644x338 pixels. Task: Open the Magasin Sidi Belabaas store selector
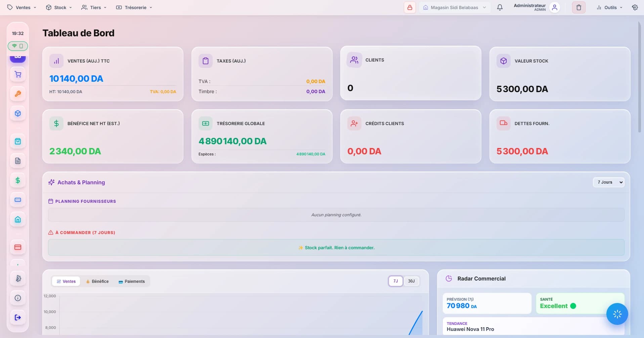pyautogui.click(x=455, y=7)
